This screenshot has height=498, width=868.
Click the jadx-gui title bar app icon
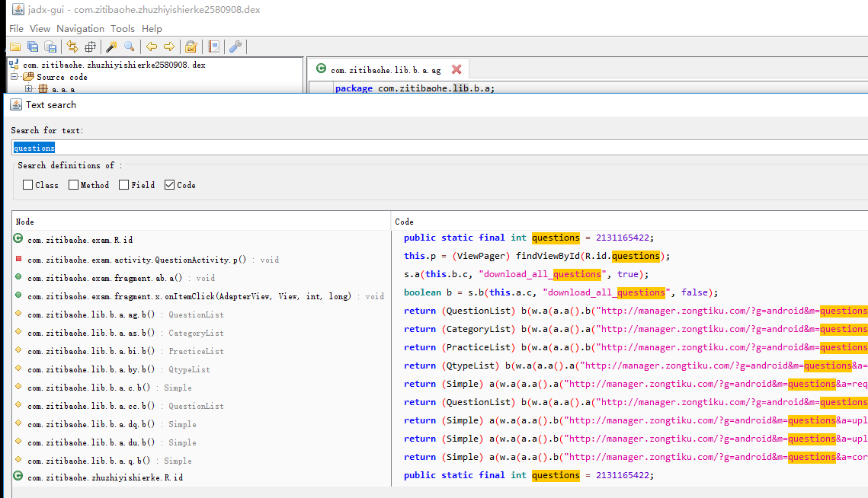click(x=18, y=9)
